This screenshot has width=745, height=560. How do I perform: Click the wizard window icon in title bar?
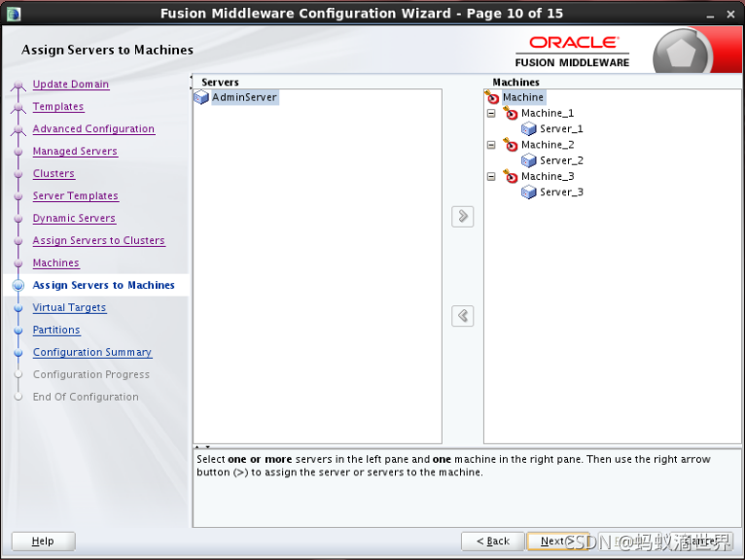14,14
